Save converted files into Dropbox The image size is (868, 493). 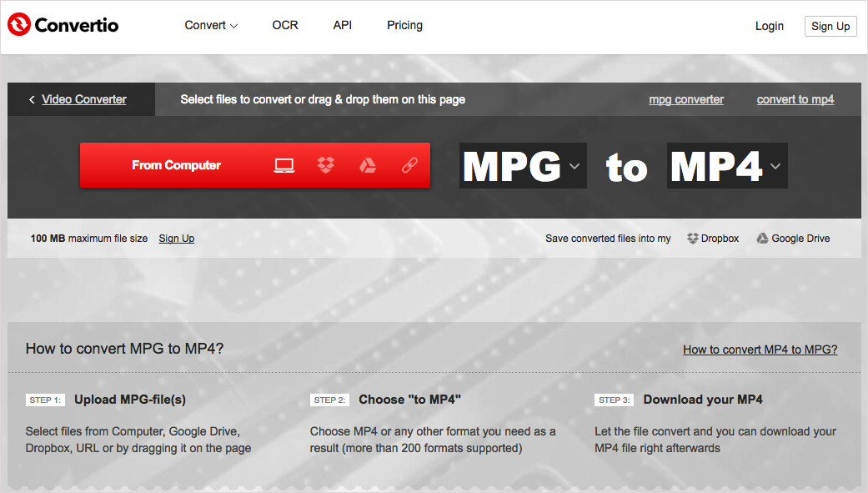coord(713,239)
